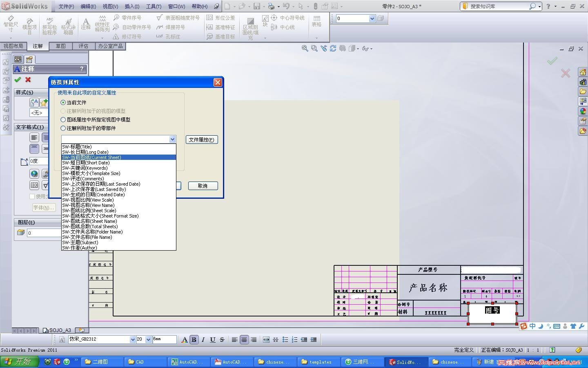Choose SW-长日期(Long Date) property

click(x=119, y=152)
